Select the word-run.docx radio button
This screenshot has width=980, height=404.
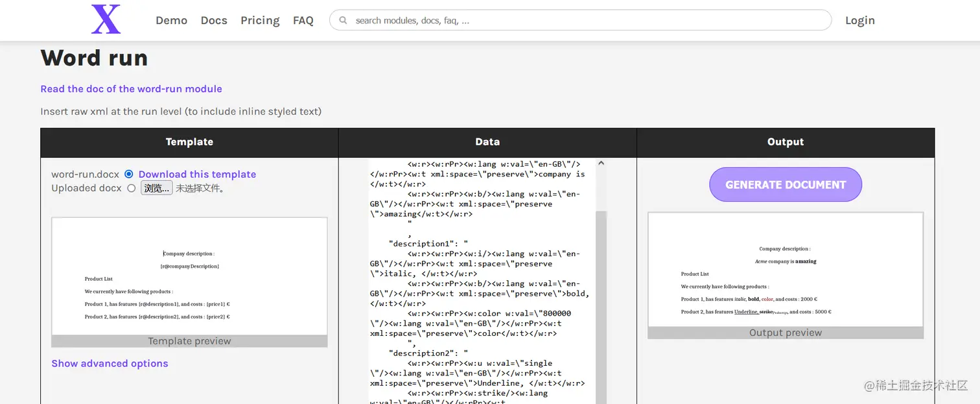coord(129,174)
